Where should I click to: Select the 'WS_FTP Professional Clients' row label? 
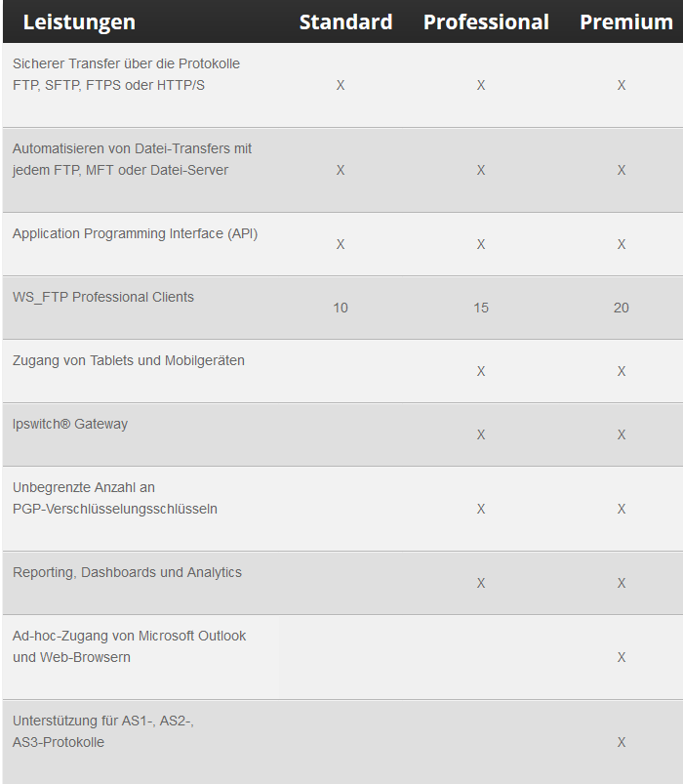(x=103, y=297)
